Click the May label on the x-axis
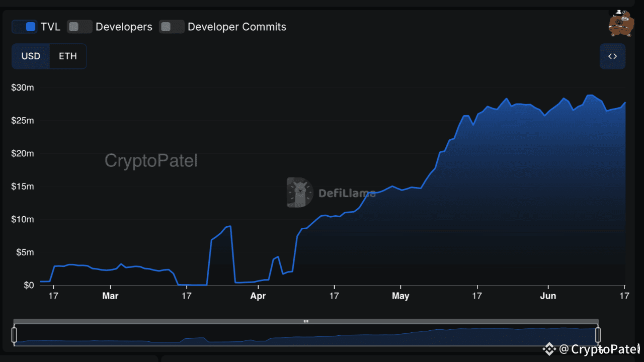This screenshot has width=644, height=362. tap(400, 296)
